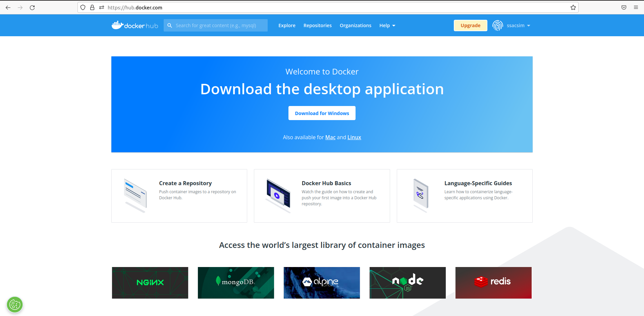Click the fingerprint user avatar
Screen dimensions: 644x316
tap(498, 25)
